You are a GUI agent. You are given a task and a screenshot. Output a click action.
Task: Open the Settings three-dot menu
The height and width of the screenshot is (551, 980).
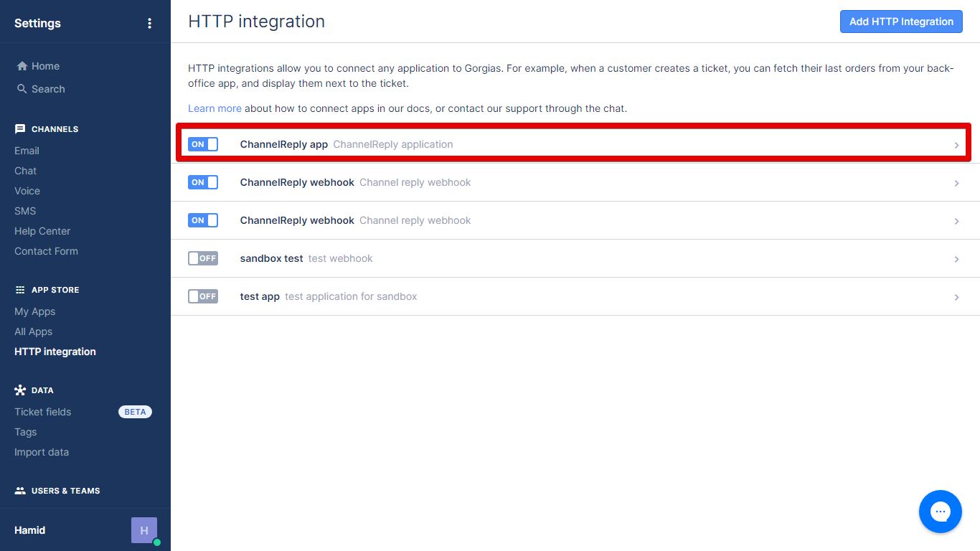click(149, 23)
